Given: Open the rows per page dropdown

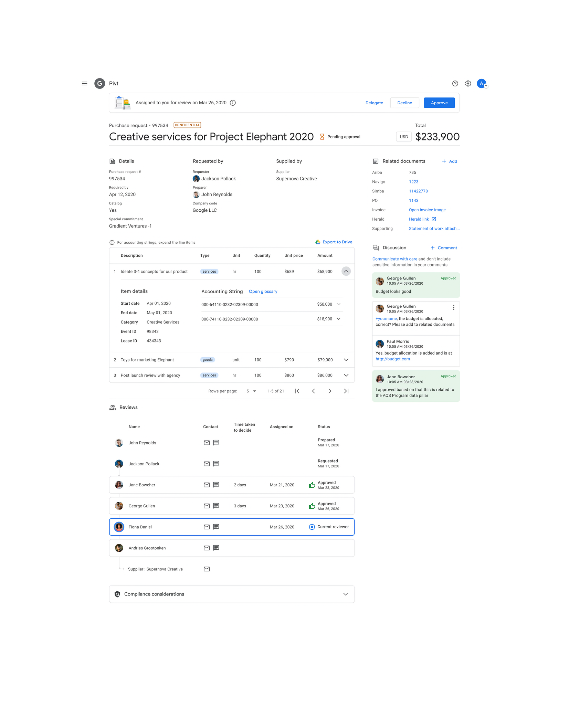Looking at the screenshot, I should click(x=251, y=391).
